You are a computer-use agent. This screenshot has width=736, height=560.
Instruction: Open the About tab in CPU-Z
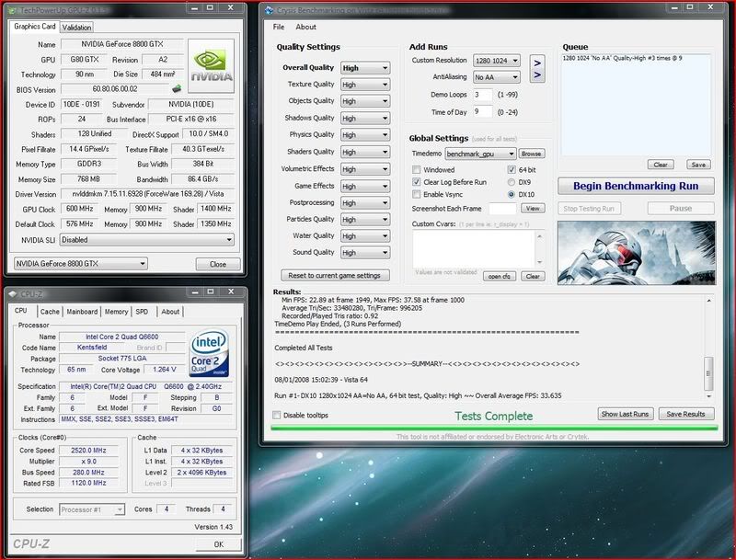point(170,312)
